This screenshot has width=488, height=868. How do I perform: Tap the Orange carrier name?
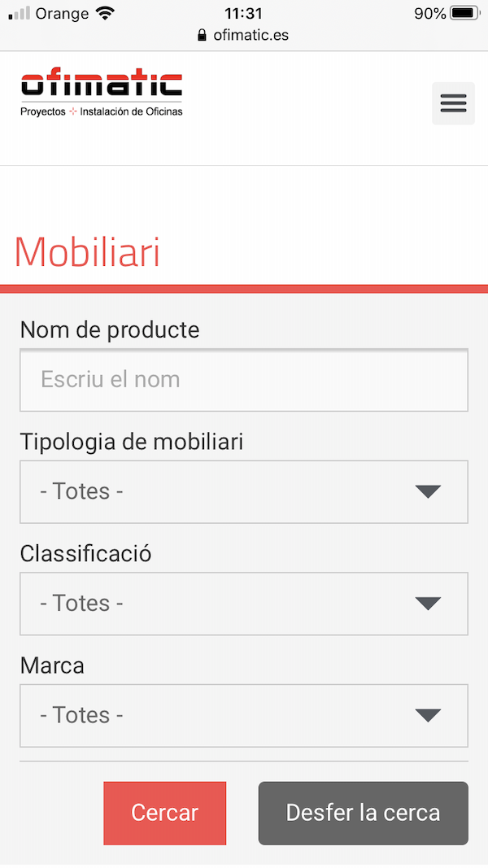click(62, 13)
